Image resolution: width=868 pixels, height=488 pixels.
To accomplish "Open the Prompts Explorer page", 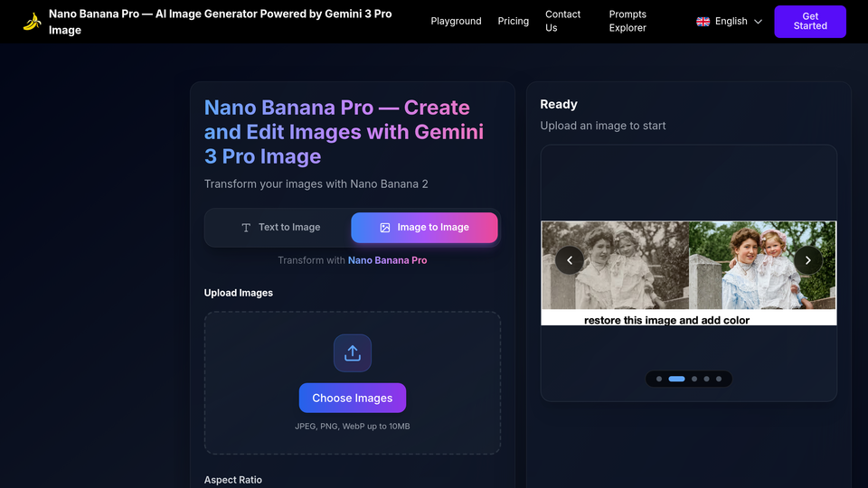I will click(627, 21).
